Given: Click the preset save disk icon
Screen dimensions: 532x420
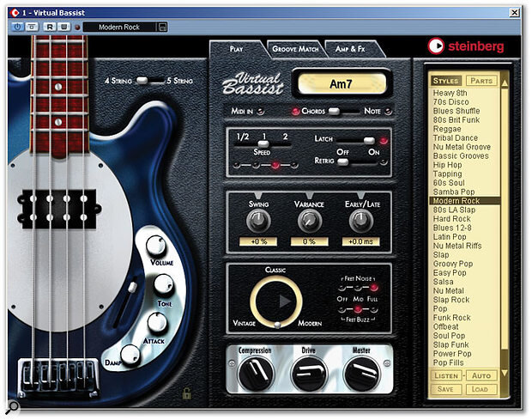Looking at the screenshot, I should (162, 27).
